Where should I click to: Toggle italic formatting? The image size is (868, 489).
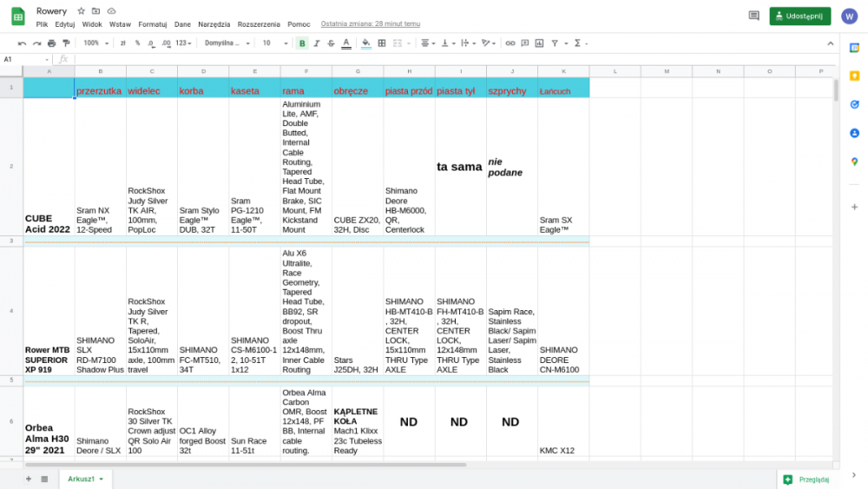[x=317, y=43]
